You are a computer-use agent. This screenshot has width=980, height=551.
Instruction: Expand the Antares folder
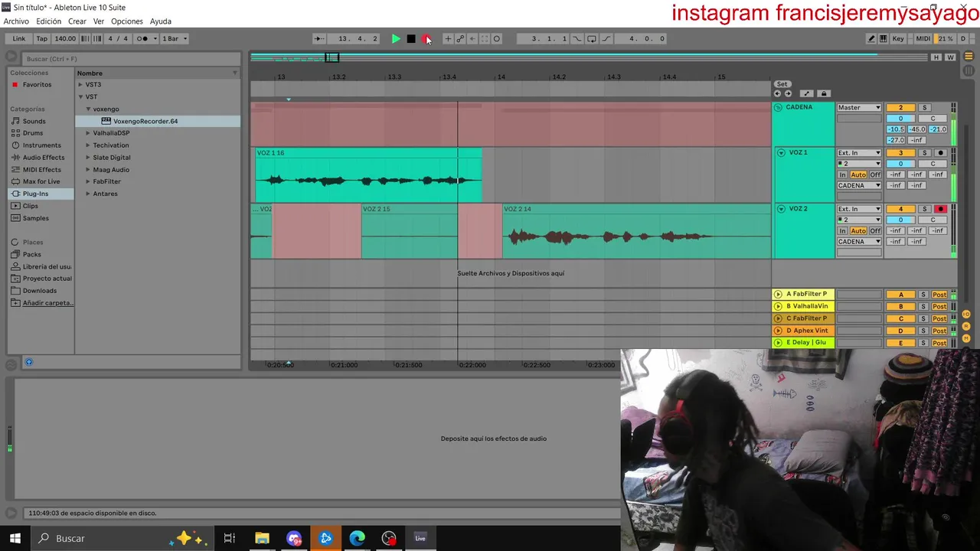87,194
